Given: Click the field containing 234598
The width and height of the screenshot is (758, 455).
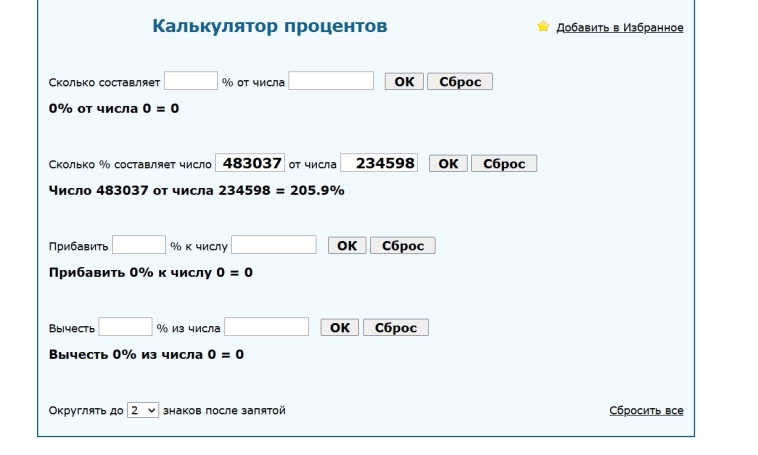Looking at the screenshot, I should (379, 163).
